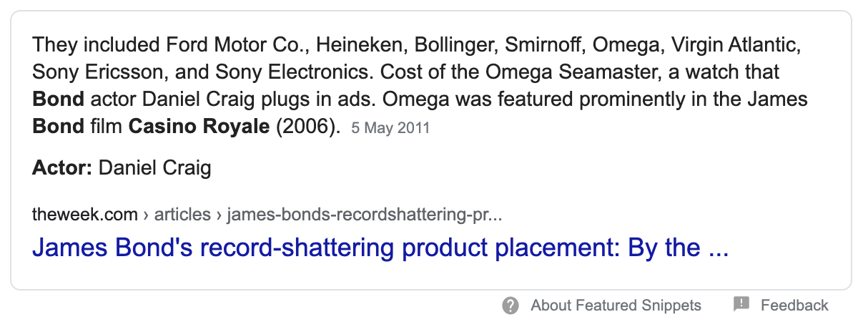Image resolution: width=868 pixels, height=332 pixels.
Task: Open James Bond's record-shattering product placement result
Action: point(380,248)
